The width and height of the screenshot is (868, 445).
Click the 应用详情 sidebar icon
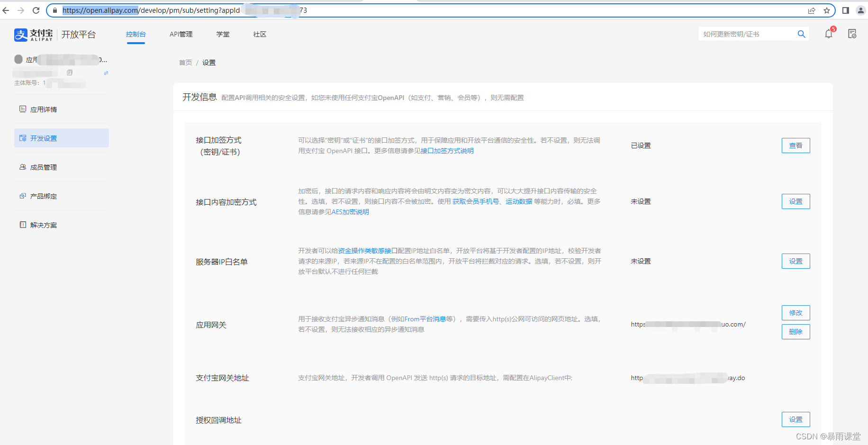click(x=23, y=109)
